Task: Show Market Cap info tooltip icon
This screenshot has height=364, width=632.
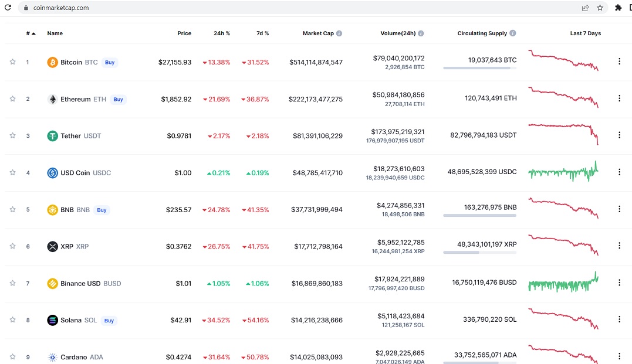Action: coord(339,33)
